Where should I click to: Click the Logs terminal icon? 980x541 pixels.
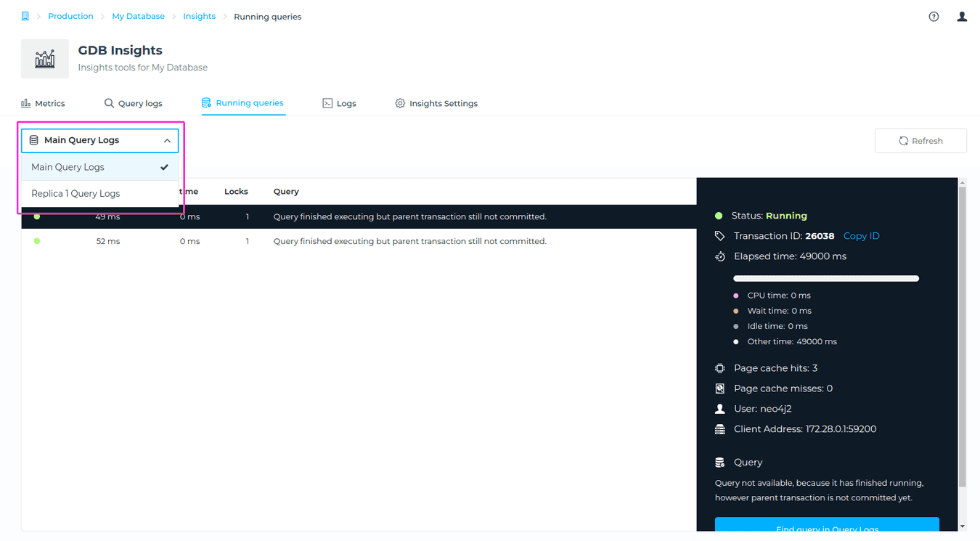327,103
